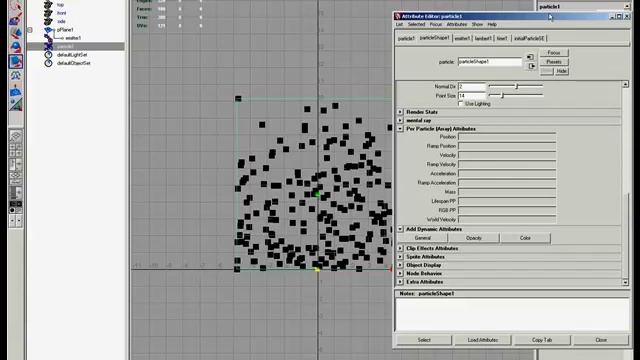Click the Copy Tab button
Viewport: 640px width, 360px height.
tap(542, 340)
